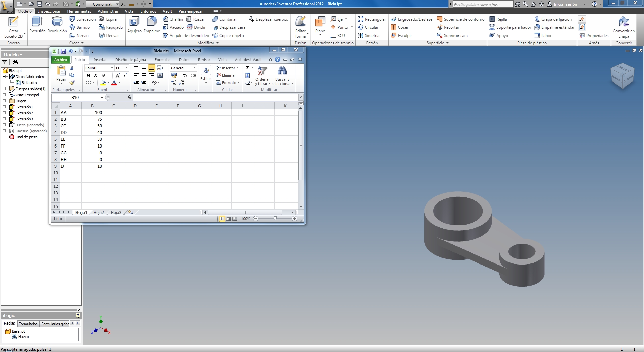Toggle bold formatting in Excel
644x352 pixels.
pos(88,75)
